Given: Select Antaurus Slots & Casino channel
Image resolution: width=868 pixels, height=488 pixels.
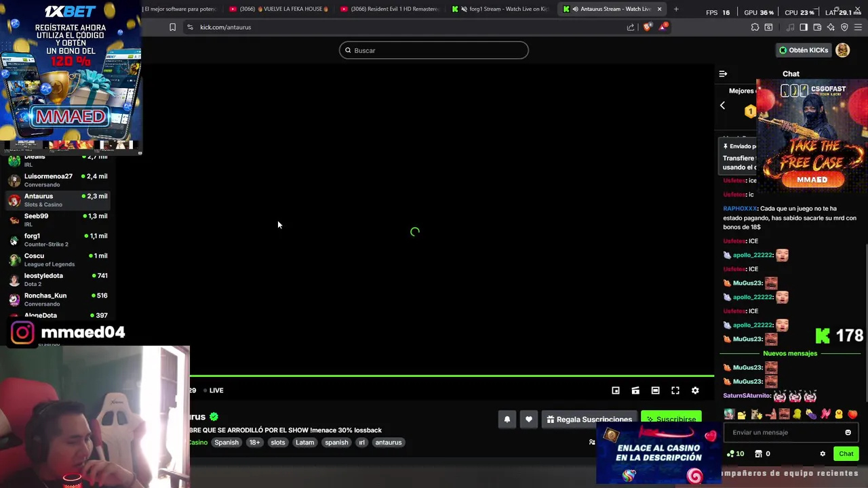Looking at the screenshot, I should (x=58, y=200).
